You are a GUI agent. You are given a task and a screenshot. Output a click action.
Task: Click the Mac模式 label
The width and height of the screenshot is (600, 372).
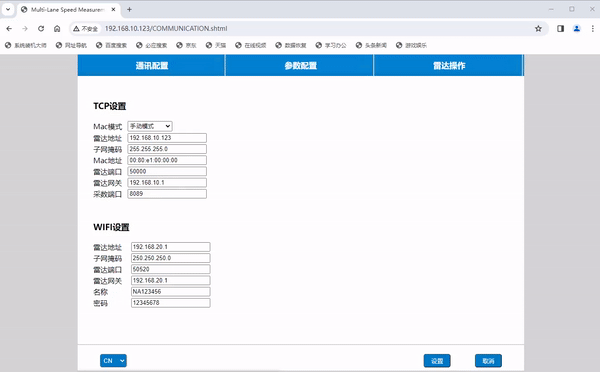pos(108,126)
